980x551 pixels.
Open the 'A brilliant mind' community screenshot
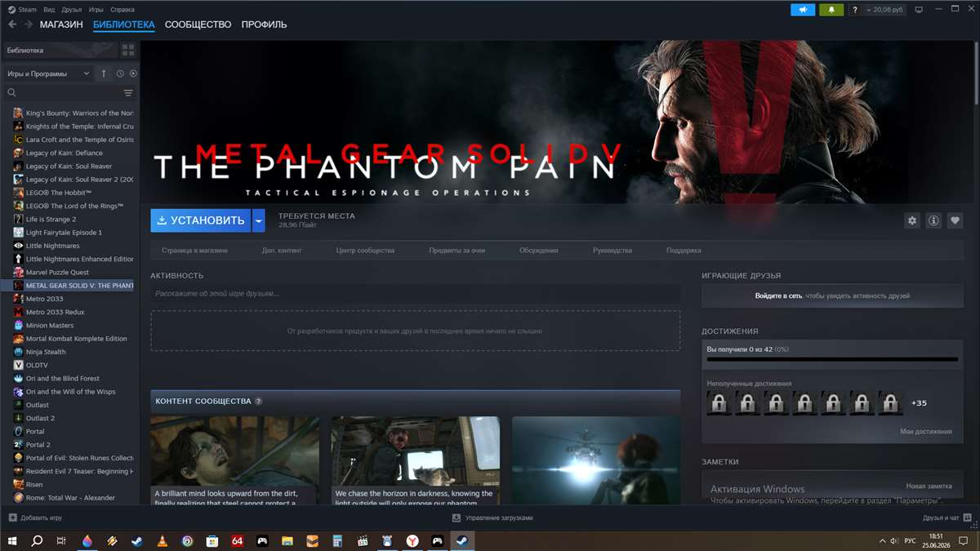click(234, 460)
